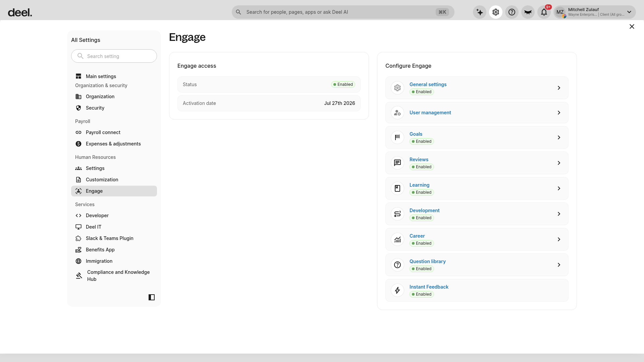Open Learning via its chevron

[559, 188]
